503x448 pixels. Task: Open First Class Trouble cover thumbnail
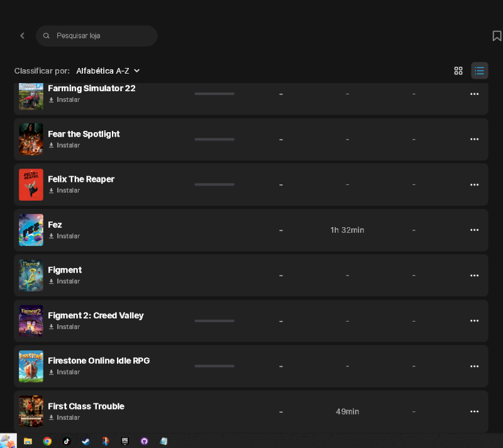(x=31, y=412)
